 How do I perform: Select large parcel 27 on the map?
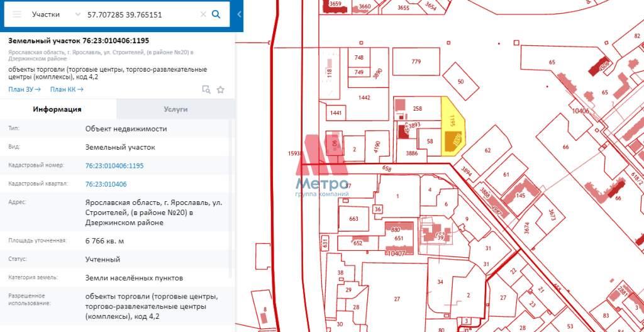click(396, 299)
